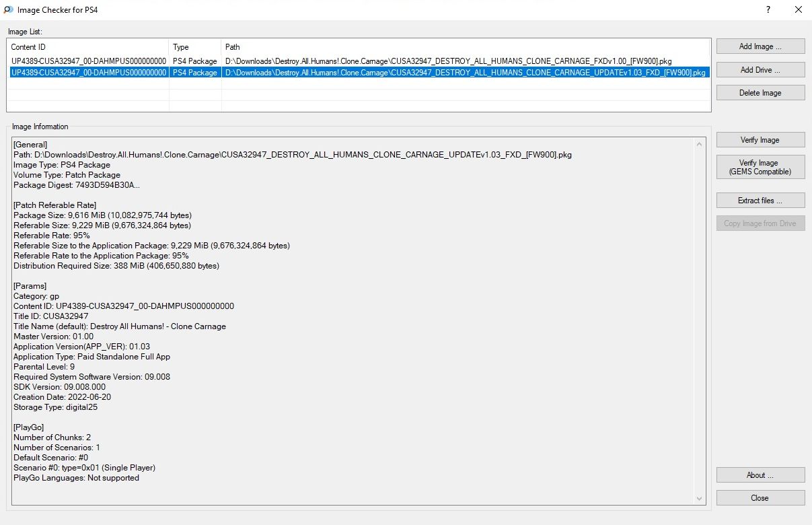Image resolution: width=812 pixels, height=525 pixels.
Task: Click scroll up arrow in Image Information
Action: tap(700, 144)
